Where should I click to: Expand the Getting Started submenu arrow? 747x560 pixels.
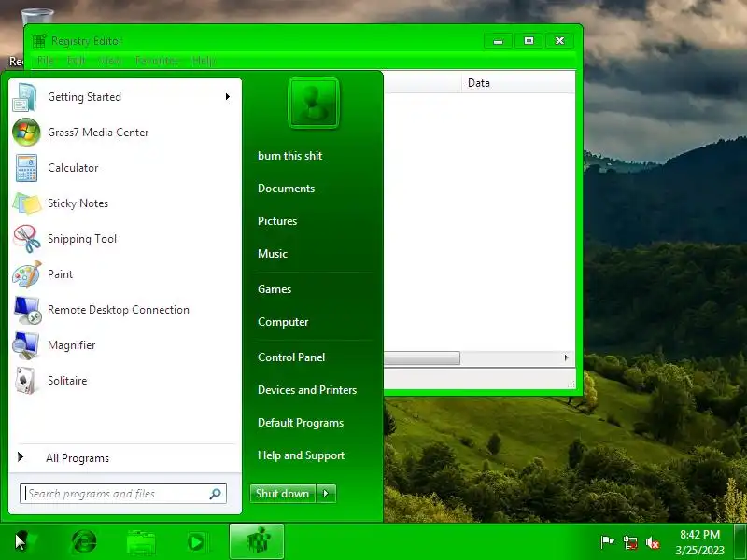pyautogui.click(x=228, y=97)
